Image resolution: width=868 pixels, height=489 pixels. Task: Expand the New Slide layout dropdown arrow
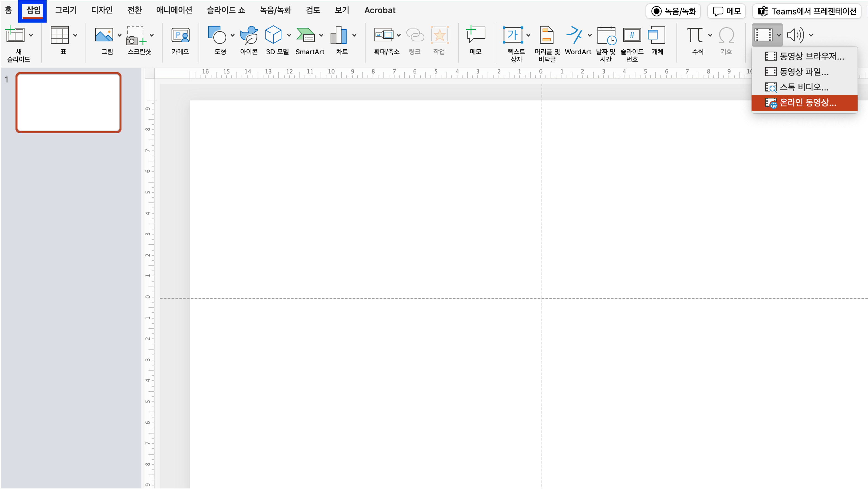click(31, 35)
